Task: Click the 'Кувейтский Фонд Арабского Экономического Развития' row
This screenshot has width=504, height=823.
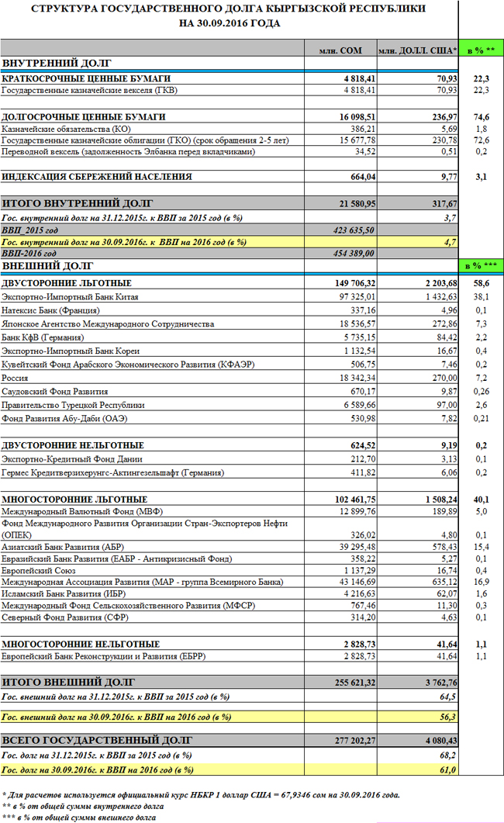Action: click(230, 365)
